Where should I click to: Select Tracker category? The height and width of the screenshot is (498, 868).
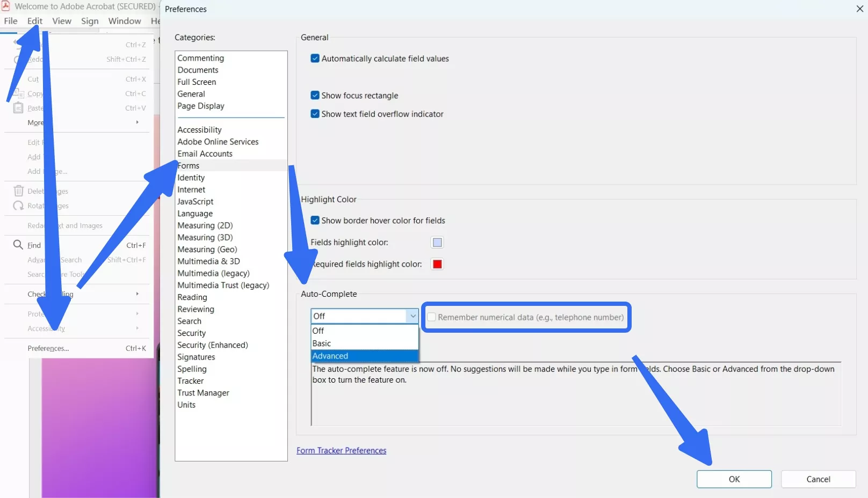tap(191, 381)
